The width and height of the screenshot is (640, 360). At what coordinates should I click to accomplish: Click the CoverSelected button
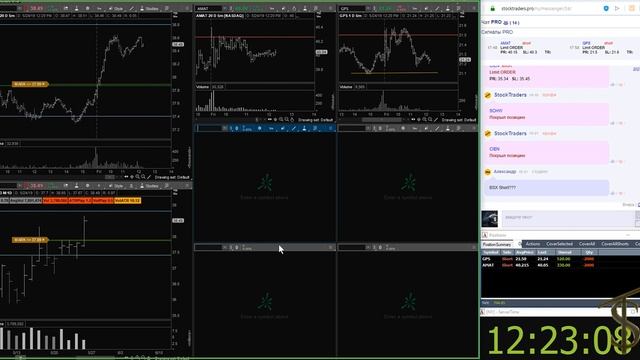point(559,244)
